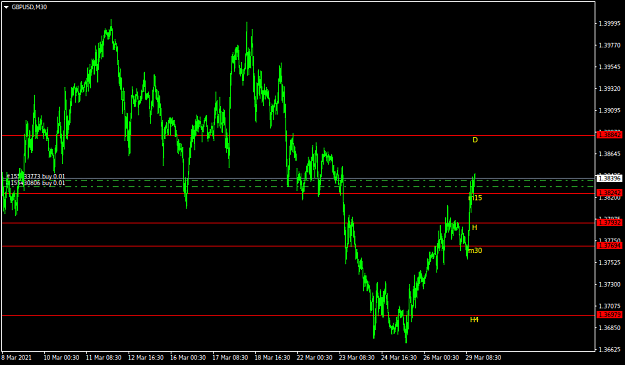Select the 30806 buy 0.01 order label

(x=38, y=183)
